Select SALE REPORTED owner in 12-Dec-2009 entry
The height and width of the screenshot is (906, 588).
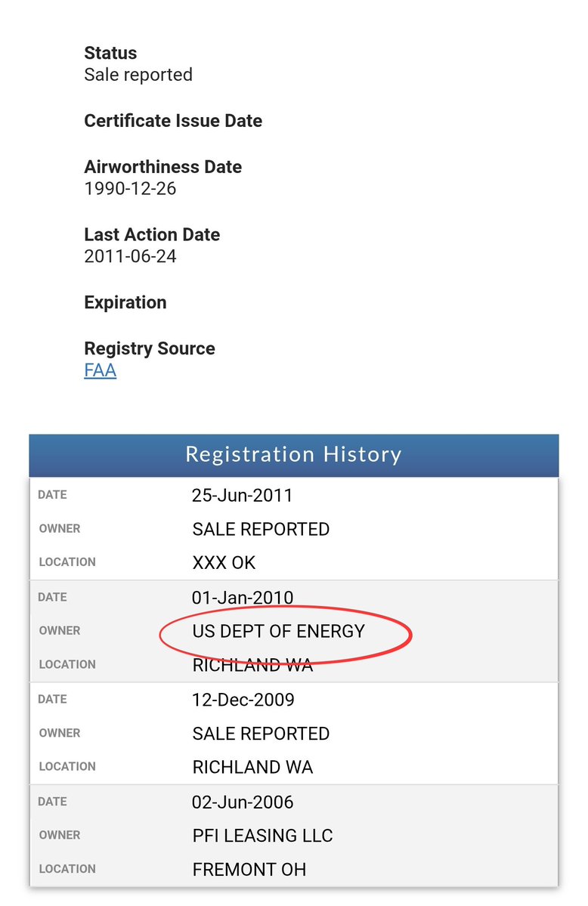pos(261,734)
